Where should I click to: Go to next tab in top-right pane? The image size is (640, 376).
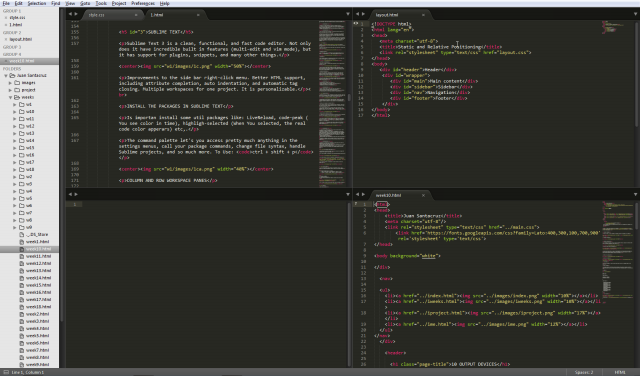363,14
